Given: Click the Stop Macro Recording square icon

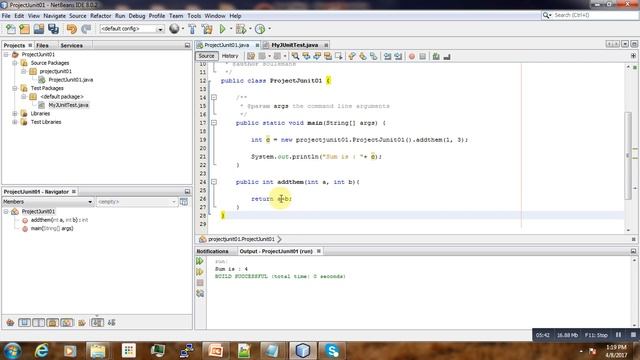Looking at the screenshot, I should [423, 56].
